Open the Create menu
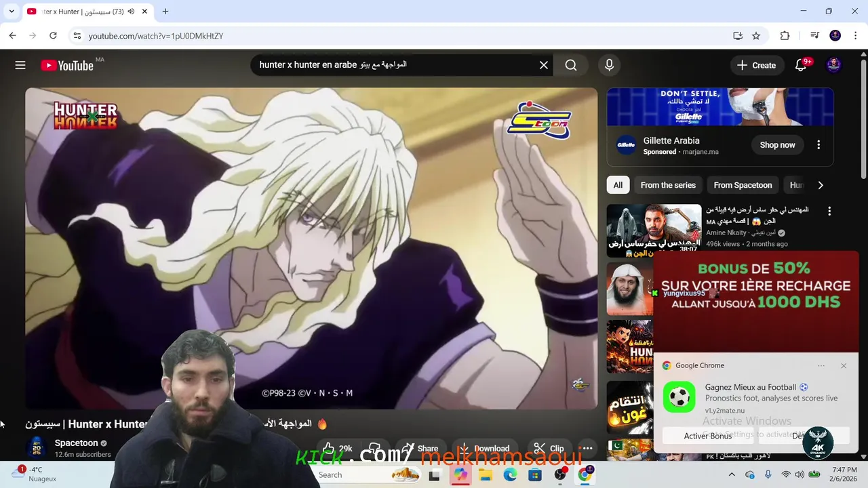The width and height of the screenshot is (868, 488). pos(756,65)
